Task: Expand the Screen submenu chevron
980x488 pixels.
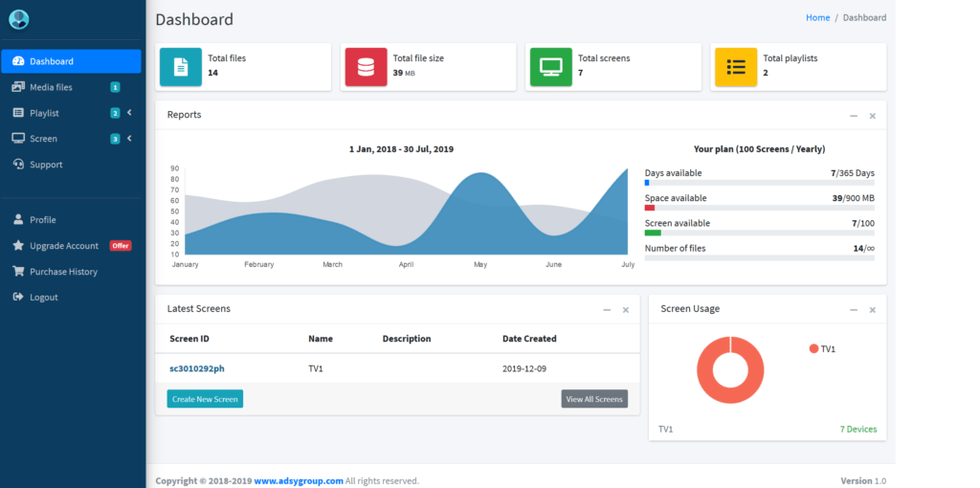Action: click(x=129, y=139)
